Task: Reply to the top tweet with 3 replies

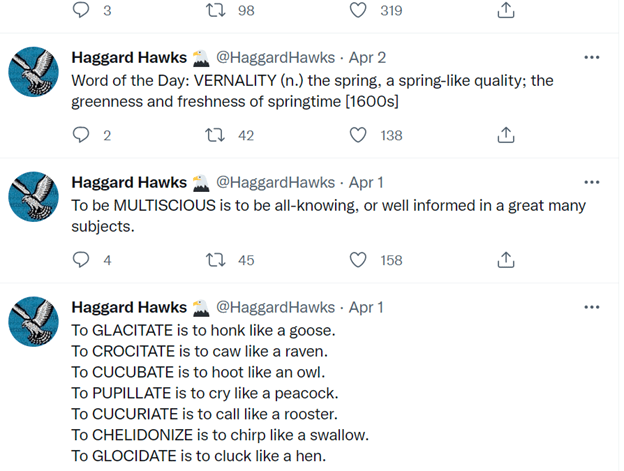Action: (82, 10)
